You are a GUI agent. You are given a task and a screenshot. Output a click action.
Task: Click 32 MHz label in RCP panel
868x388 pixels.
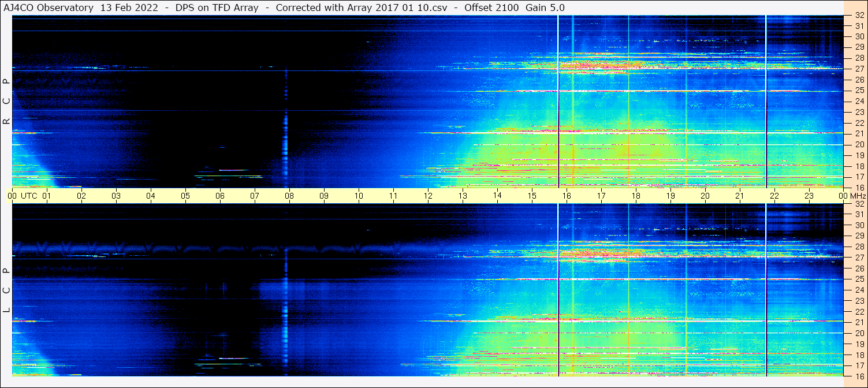point(859,16)
